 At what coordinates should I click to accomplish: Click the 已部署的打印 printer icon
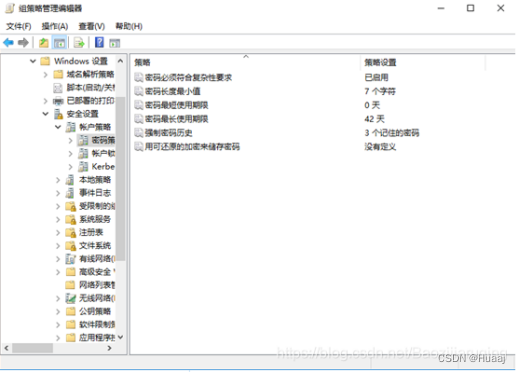(58, 101)
